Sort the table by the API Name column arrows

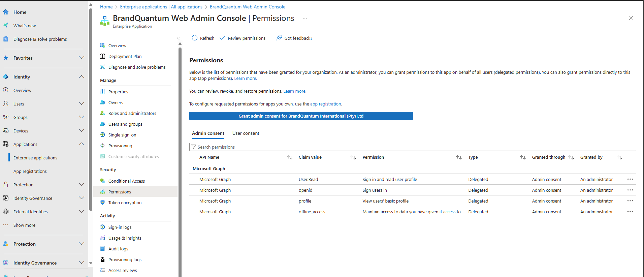290,157
